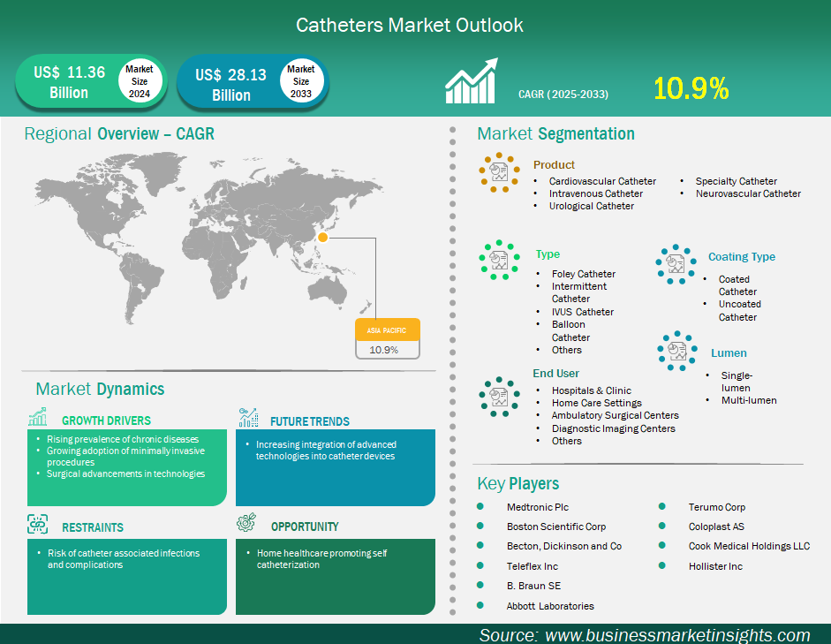Click the green Type segmentation icon
This screenshot has height=644, width=831.
(499, 260)
